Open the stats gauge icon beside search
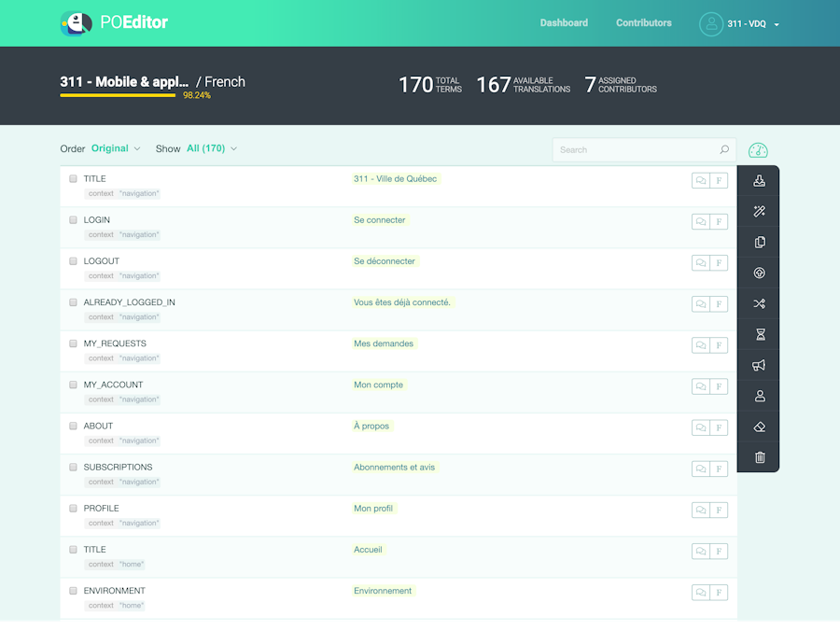This screenshot has height=630, width=840. coord(758,150)
